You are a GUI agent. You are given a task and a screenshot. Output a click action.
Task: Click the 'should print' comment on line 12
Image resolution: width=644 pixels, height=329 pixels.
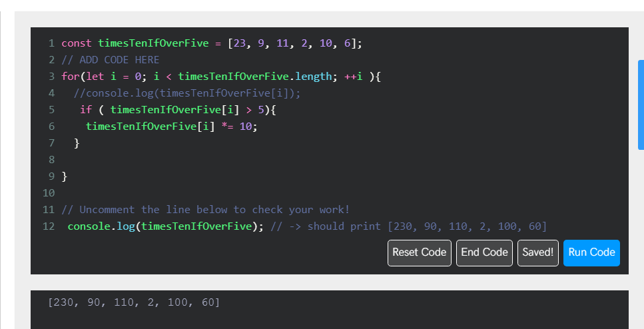(409, 226)
